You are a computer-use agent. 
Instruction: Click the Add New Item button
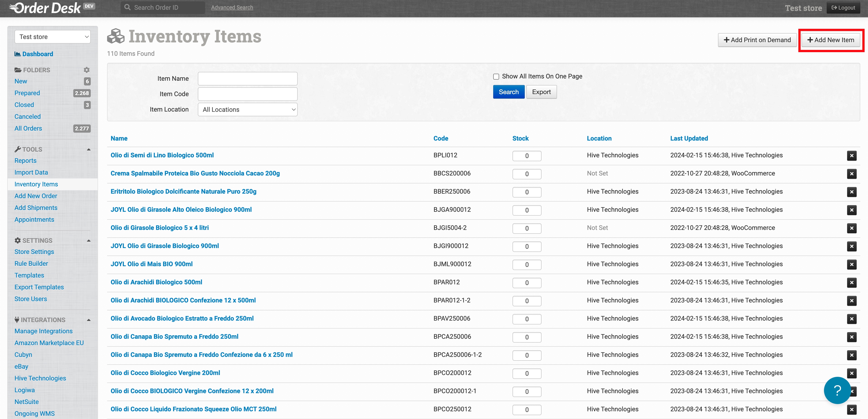(x=831, y=40)
